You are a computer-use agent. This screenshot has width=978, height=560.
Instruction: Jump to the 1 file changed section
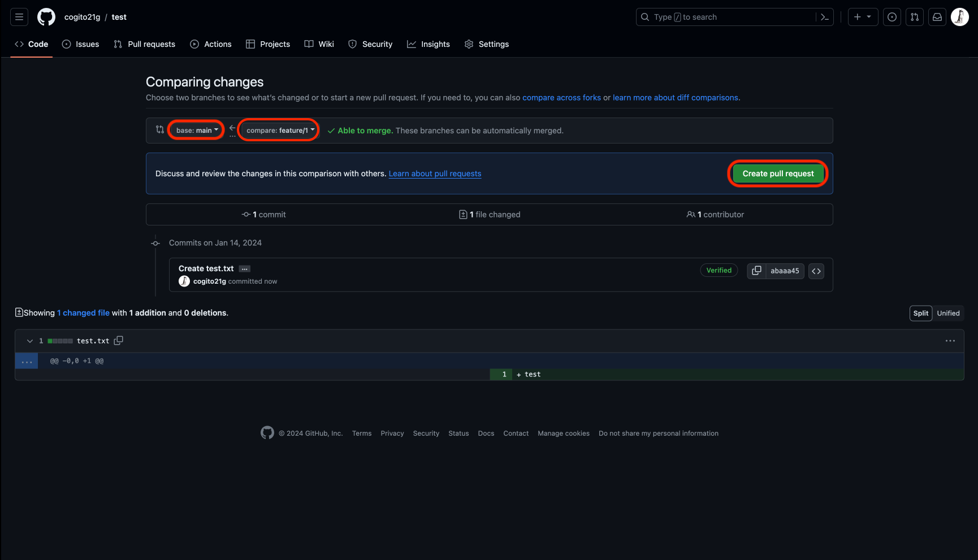[490, 215]
